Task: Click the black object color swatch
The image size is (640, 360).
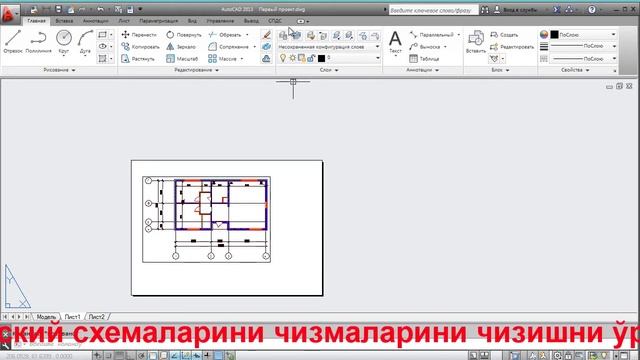Action: pos(554,35)
